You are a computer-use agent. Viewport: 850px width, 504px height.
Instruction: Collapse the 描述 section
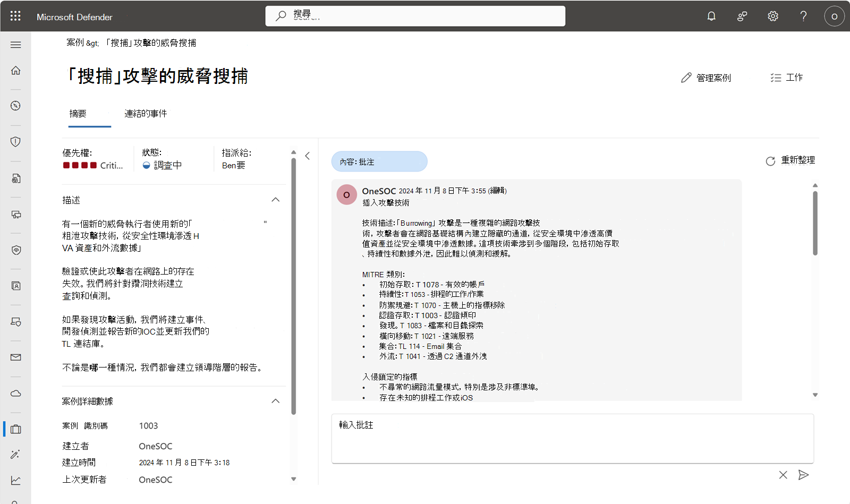pos(276,200)
